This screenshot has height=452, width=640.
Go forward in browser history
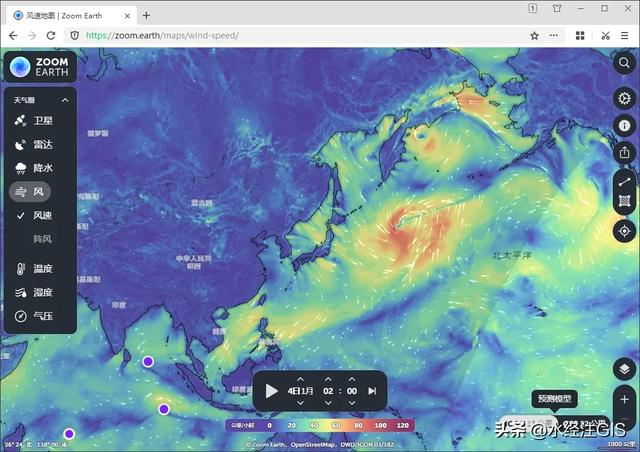(x=32, y=36)
